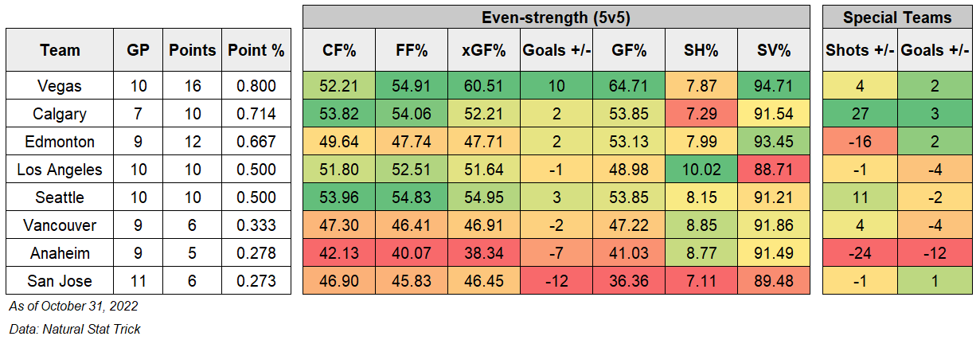The image size is (980, 340).
Task: Select the Special Teams group header
Action: pos(897,18)
